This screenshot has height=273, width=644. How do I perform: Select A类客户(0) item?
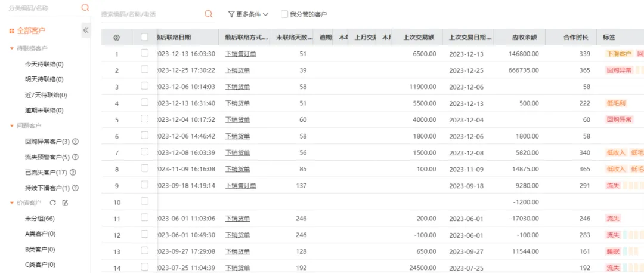tap(41, 234)
